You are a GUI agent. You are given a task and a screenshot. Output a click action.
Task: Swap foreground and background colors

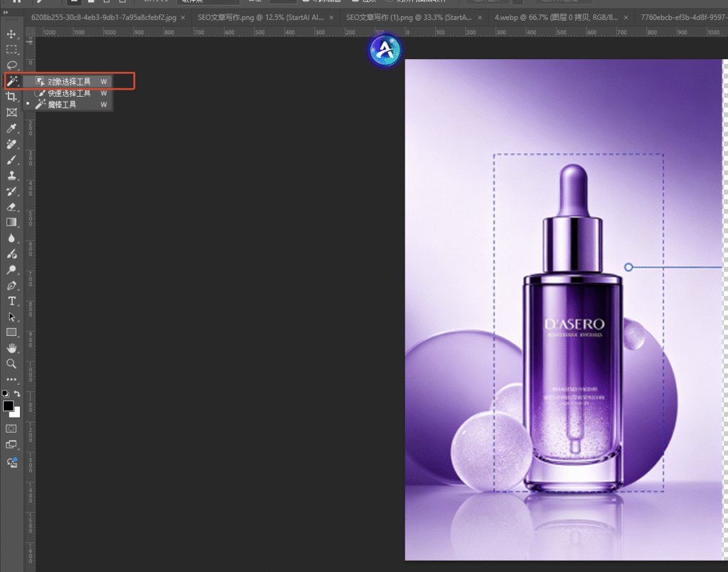pos(17,393)
